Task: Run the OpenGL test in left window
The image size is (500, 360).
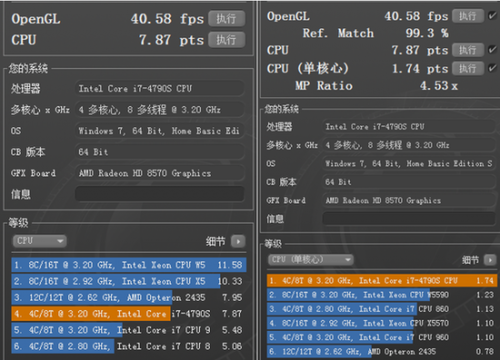Action: click(x=227, y=18)
